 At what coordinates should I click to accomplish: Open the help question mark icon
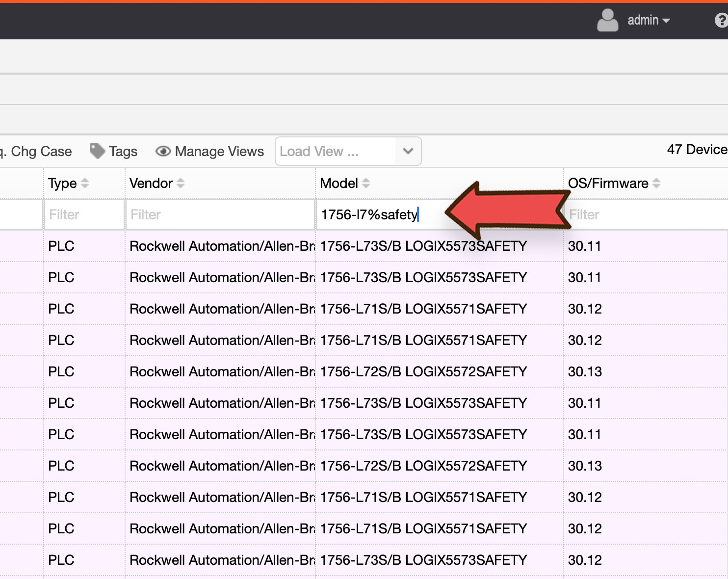[x=722, y=21]
